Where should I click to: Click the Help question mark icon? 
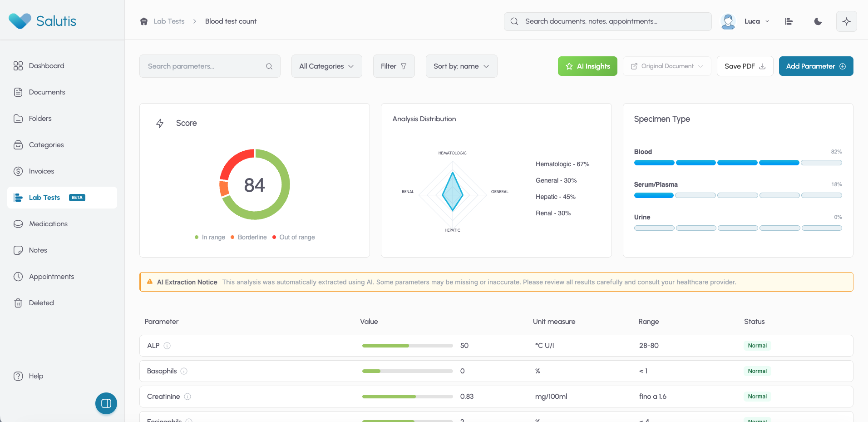coord(18,376)
